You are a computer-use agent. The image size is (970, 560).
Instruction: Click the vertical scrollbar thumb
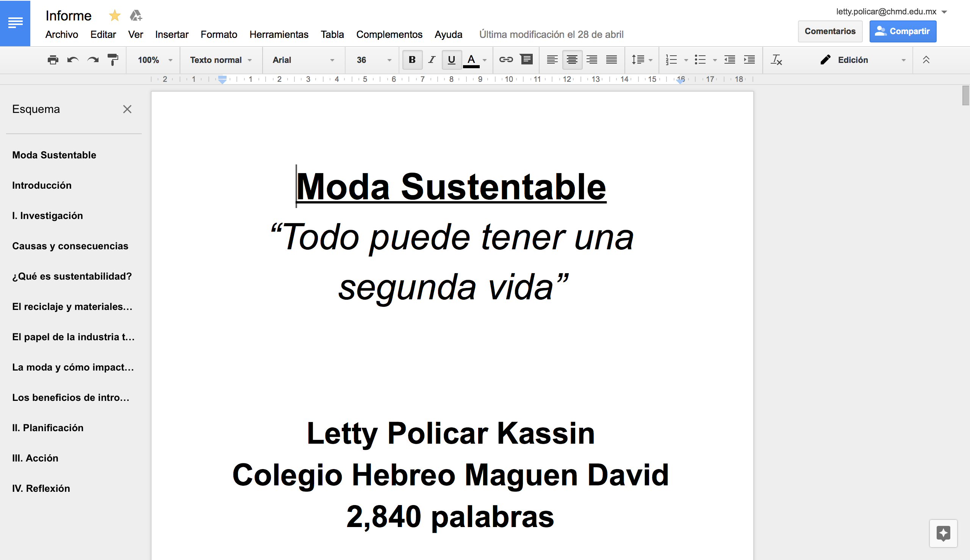coord(965,95)
